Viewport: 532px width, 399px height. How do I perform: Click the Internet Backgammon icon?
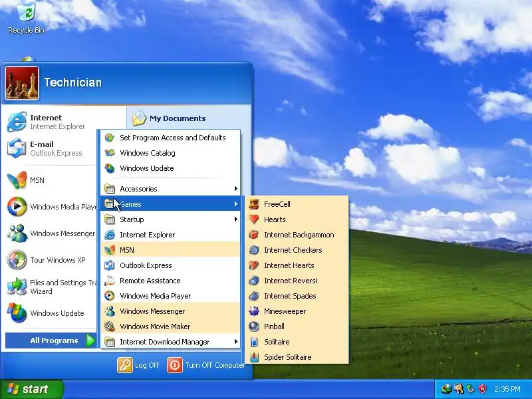254,235
